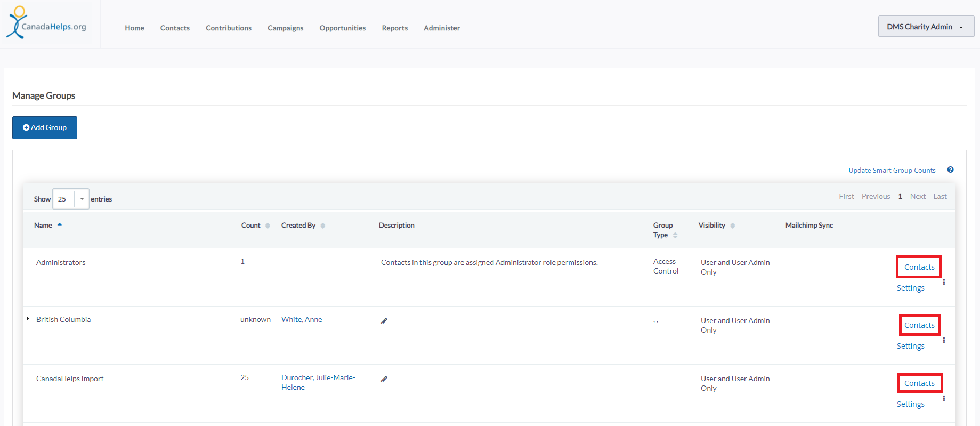Go to the Last page of results
Viewport: 980px width, 426px height.
click(x=940, y=196)
